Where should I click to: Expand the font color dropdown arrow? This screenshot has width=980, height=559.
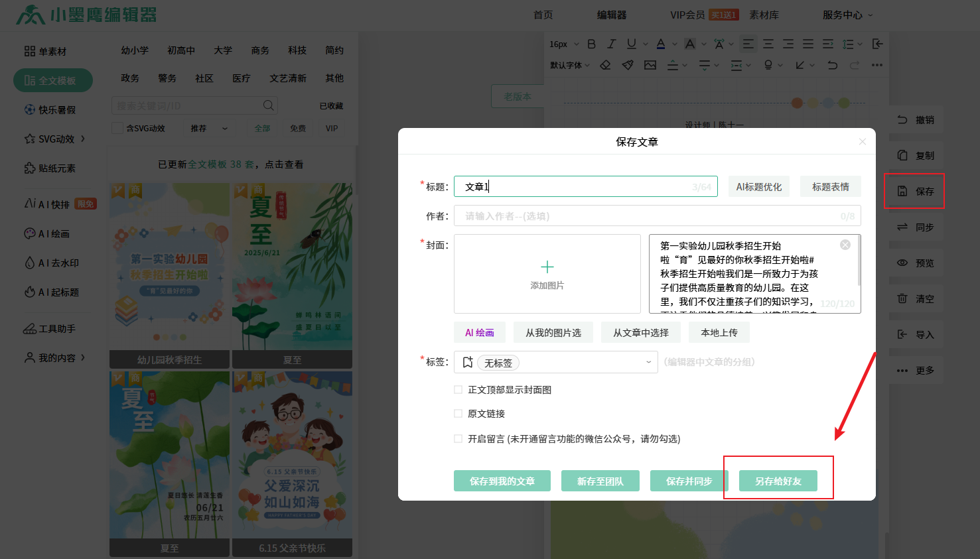tap(675, 44)
